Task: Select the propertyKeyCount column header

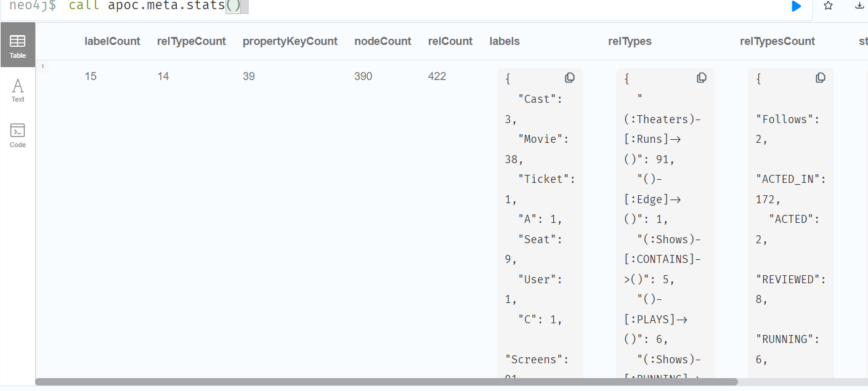Action: (x=290, y=41)
